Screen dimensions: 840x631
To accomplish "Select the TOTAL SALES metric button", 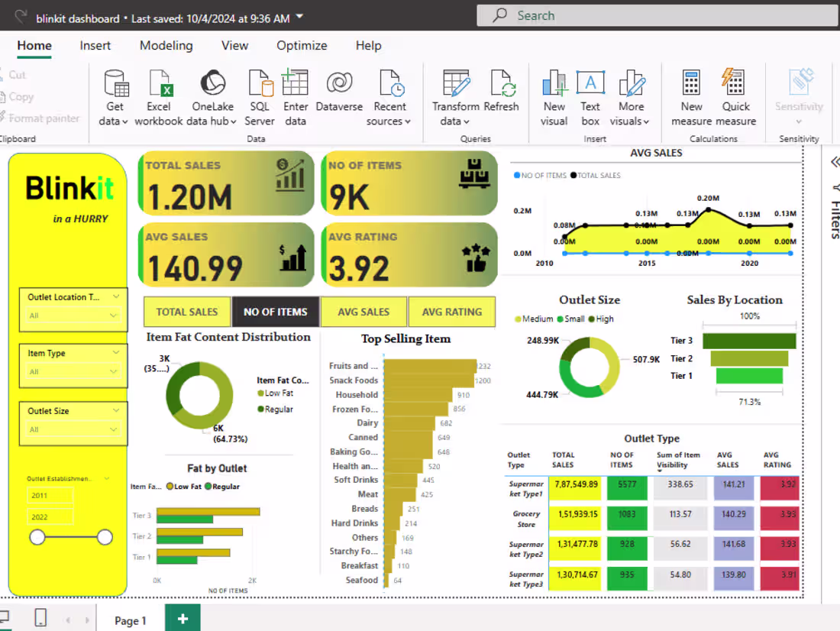I will tap(186, 311).
